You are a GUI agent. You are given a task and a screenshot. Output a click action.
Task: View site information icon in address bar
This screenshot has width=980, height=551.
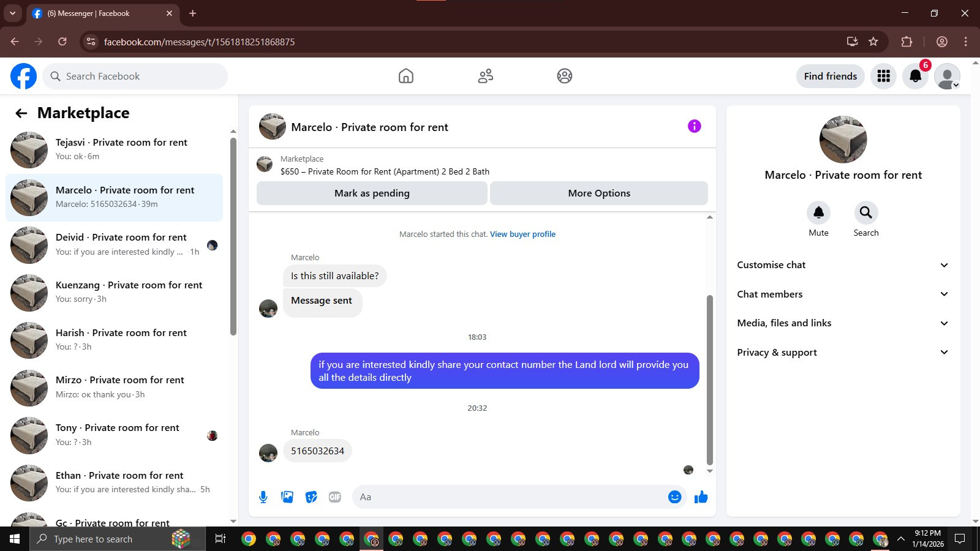coord(91,42)
